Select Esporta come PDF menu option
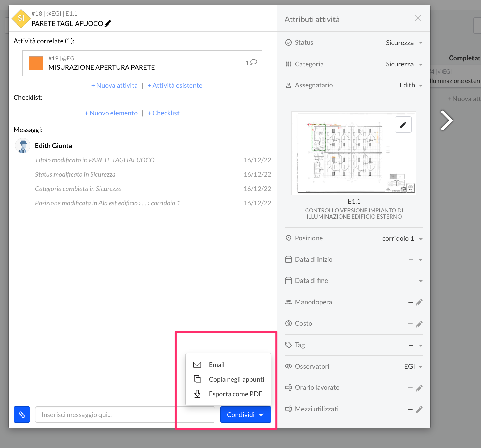 pyautogui.click(x=235, y=394)
